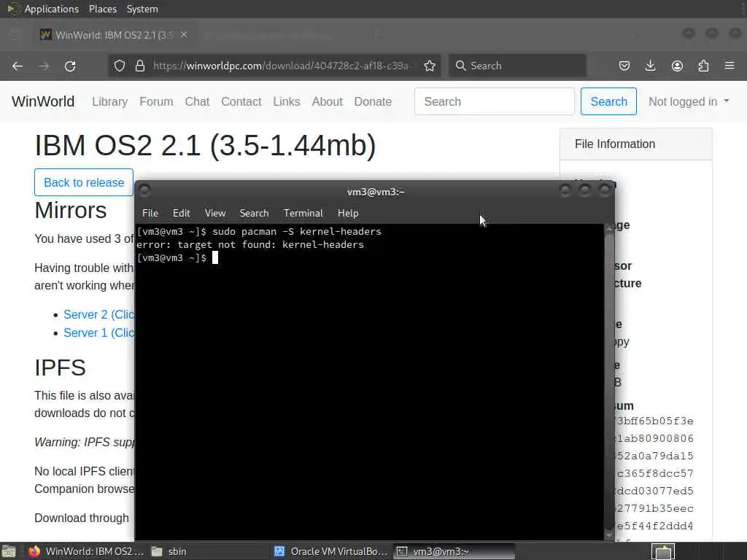Click the workspace switcher in bottom panel
This screenshot has width=747, height=560.
[x=663, y=551]
